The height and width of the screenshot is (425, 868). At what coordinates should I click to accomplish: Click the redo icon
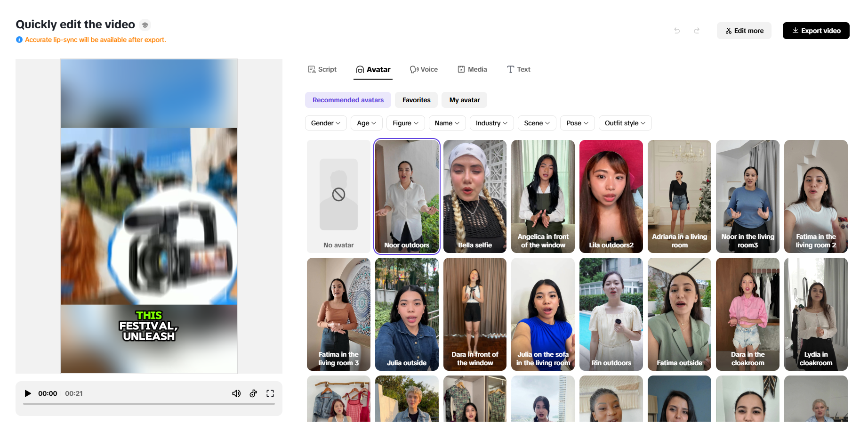(x=697, y=30)
